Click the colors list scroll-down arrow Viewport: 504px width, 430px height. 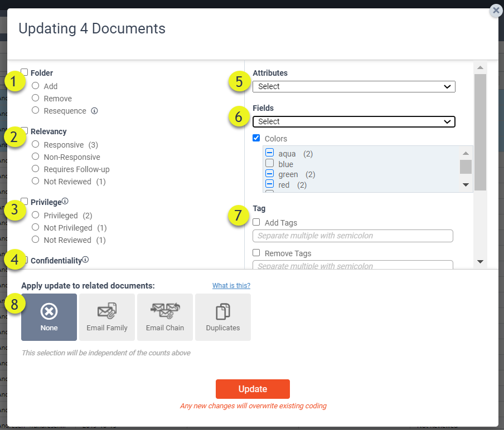tap(466, 185)
